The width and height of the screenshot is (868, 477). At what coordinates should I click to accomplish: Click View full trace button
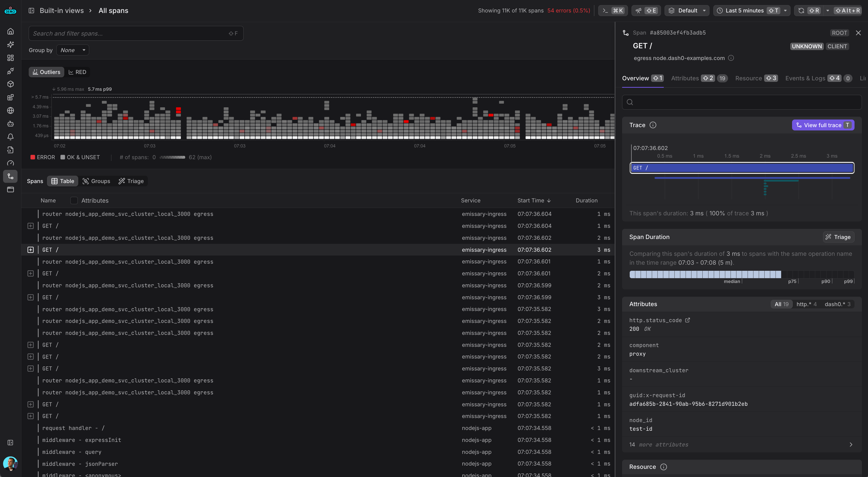[x=823, y=125]
